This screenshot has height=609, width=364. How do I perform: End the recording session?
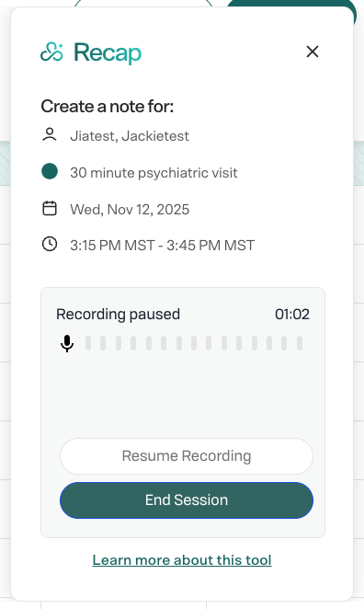tap(187, 500)
